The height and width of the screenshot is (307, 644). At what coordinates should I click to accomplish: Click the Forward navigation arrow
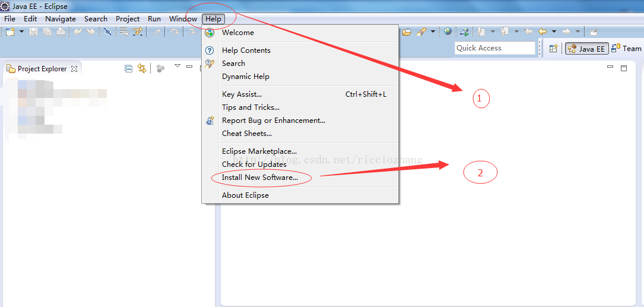tap(566, 31)
